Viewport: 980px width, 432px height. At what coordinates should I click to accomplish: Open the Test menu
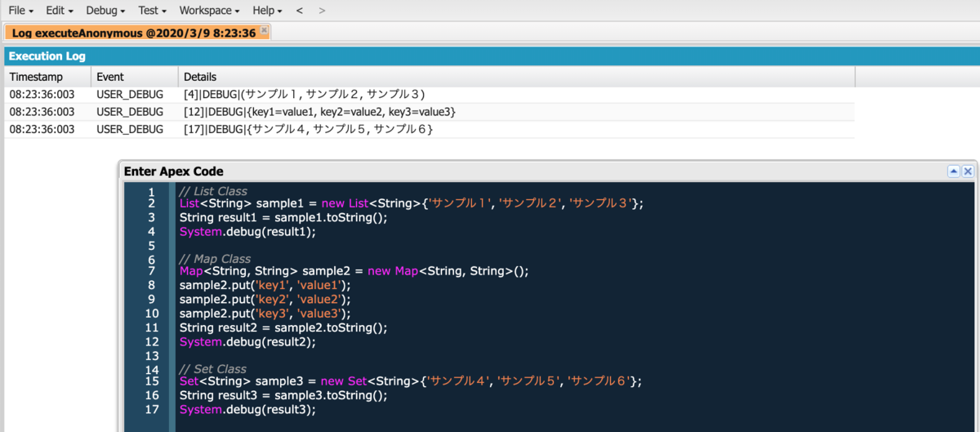[x=152, y=11]
